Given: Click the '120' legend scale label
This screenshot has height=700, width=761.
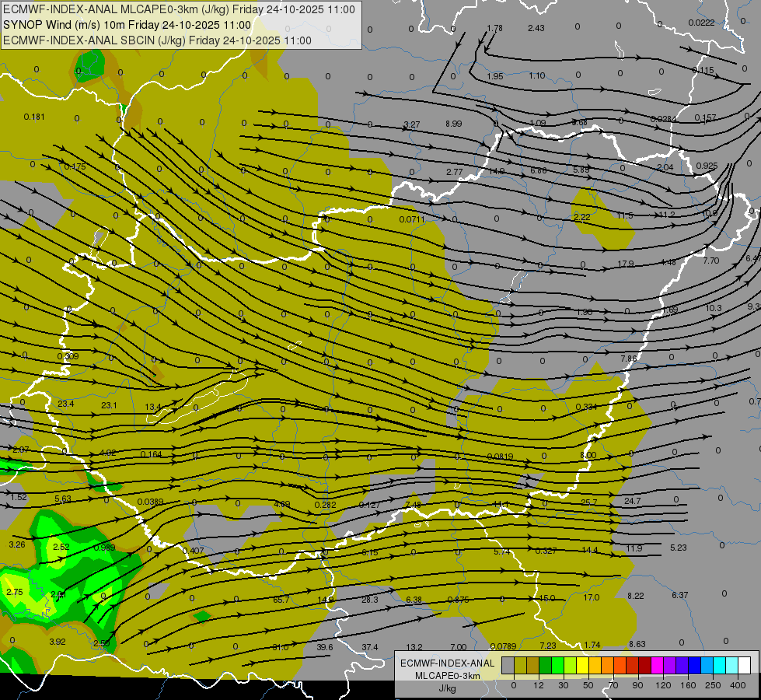Looking at the screenshot, I should tap(664, 685).
